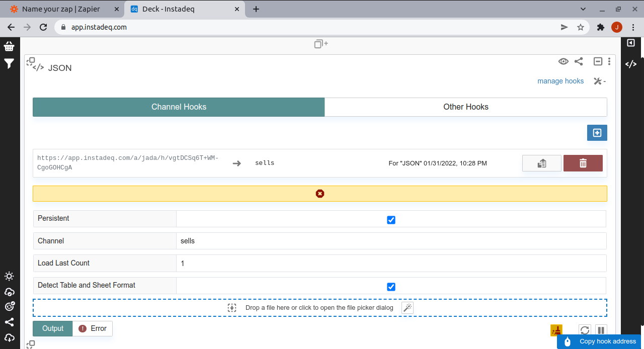Screen dimensions: 644x349
Task: Click the Load Last Count field
Action: 391,263
